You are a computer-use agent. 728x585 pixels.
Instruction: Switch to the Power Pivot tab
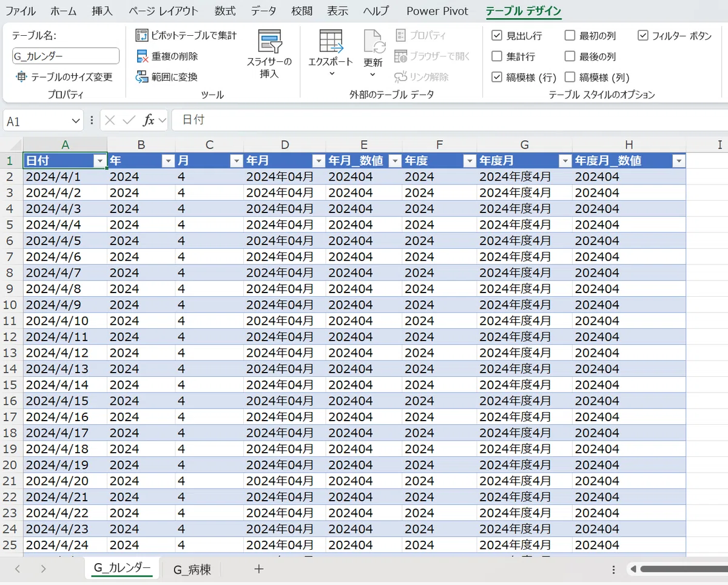(x=437, y=11)
